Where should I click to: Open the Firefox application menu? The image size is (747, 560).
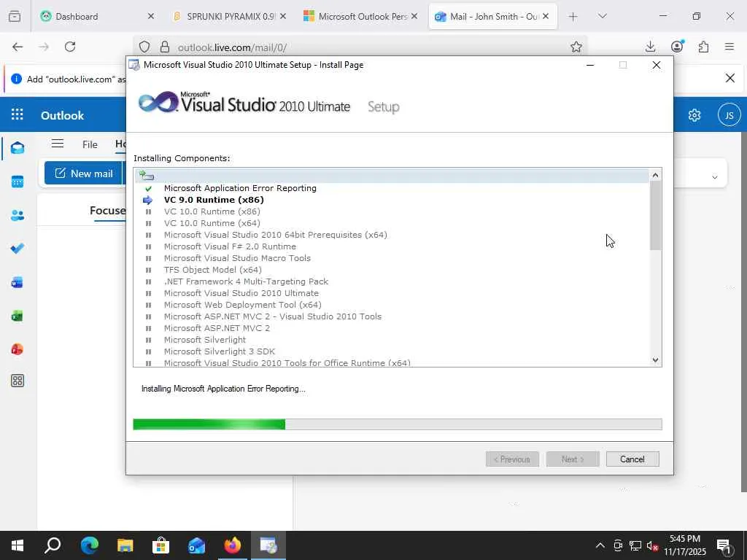(729, 47)
